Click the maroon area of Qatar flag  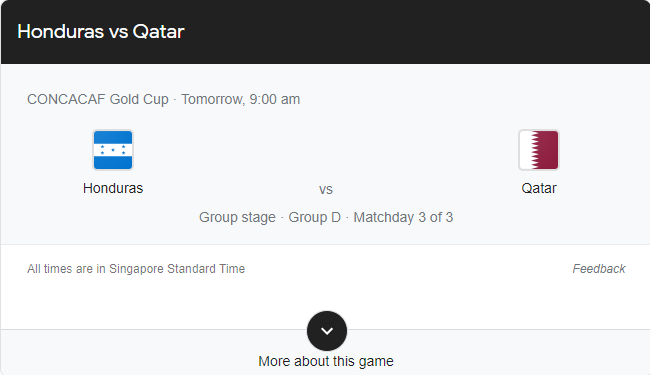coord(548,150)
